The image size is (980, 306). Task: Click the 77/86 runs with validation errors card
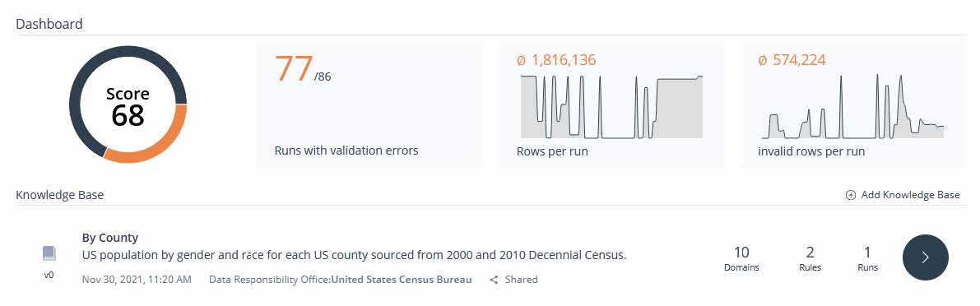pos(369,105)
